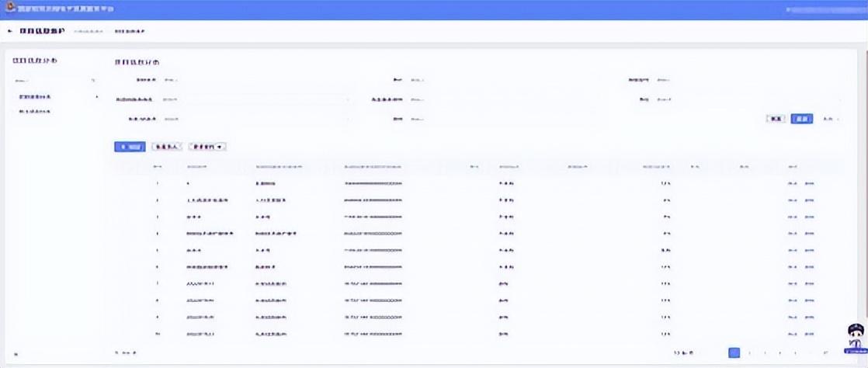The width and height of the screenshot is (868, 368).
Task: Open the platform logo in blue banner
Action: click(x=10, y=9)
